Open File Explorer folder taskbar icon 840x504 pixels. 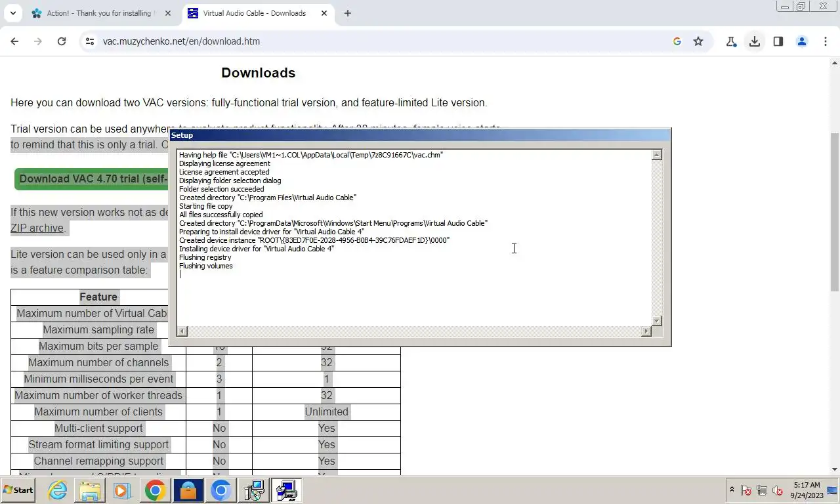click(90, 490)
